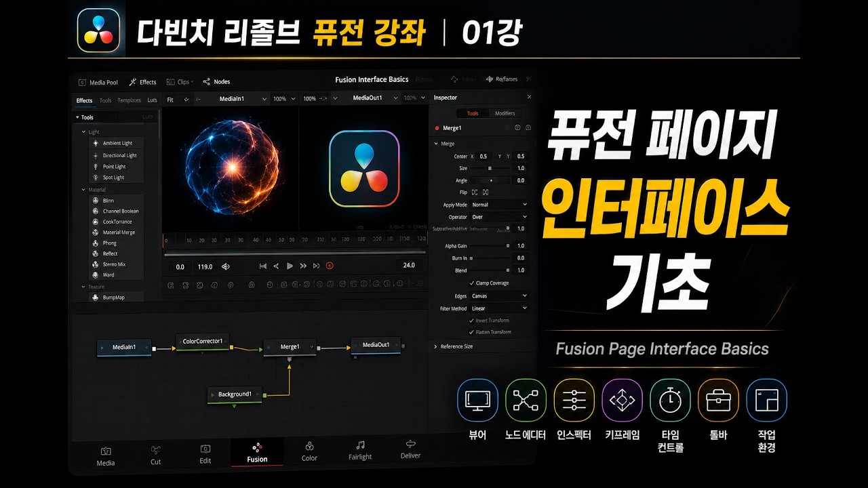Screen dimensions: 868x488
Task: Open the Fairlight page icon
Action: tap(360, 445)
